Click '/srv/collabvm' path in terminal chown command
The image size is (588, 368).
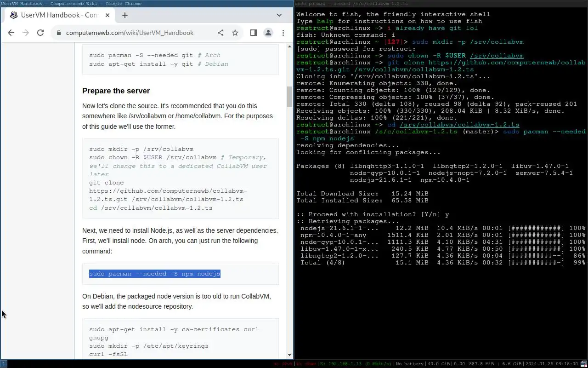pyautogui.click(x=497, y=56)
